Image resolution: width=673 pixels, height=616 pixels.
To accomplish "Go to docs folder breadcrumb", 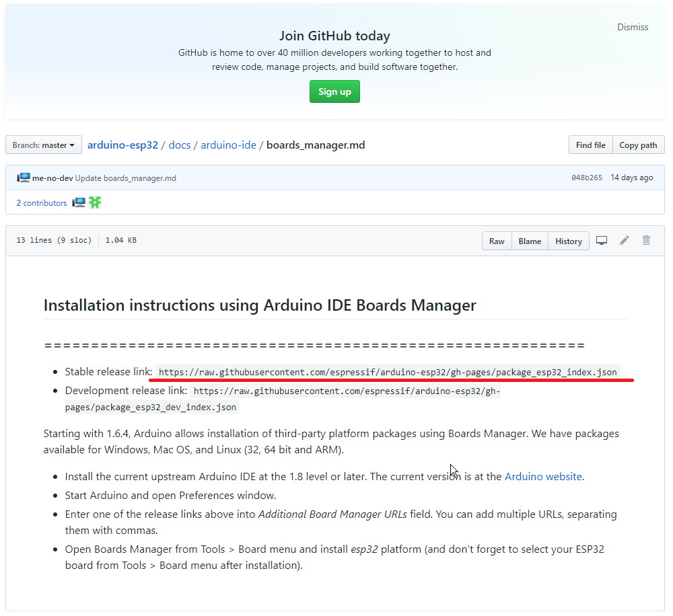I will point(179,145).
